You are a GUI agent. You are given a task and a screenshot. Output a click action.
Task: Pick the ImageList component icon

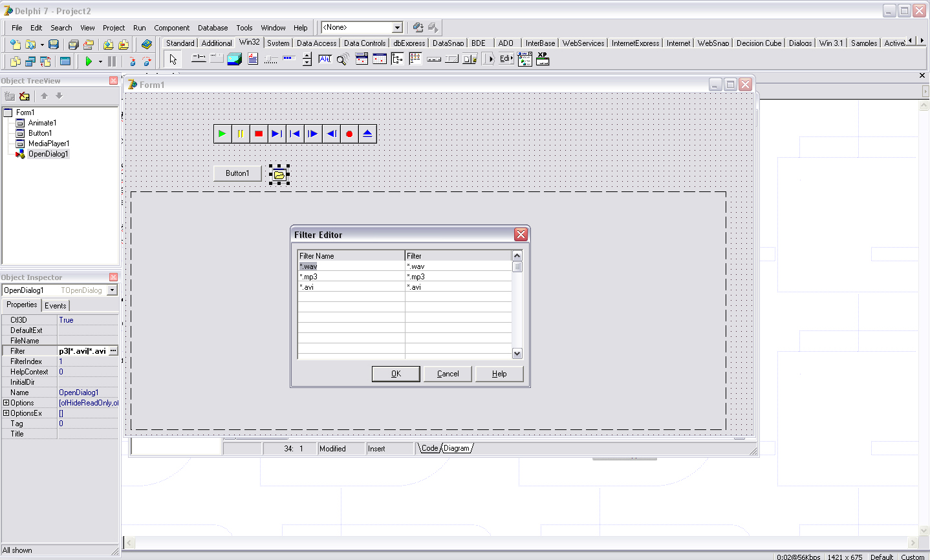[x=235, y=59]
